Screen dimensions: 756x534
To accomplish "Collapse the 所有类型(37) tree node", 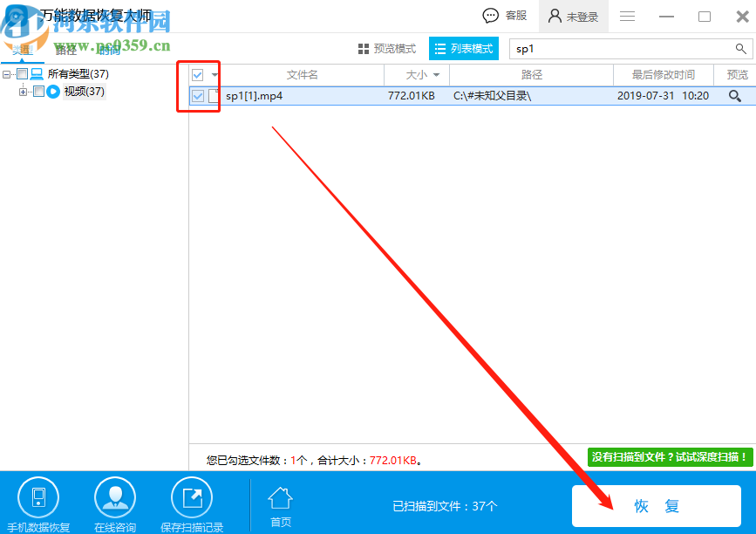I will click(6, 72).
